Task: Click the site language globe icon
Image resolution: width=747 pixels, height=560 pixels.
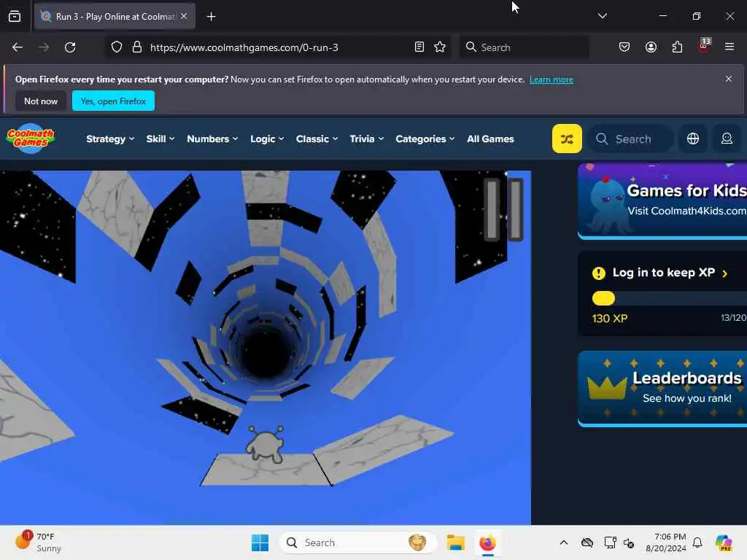Action: pyautogui.click(x=693, y=139)
